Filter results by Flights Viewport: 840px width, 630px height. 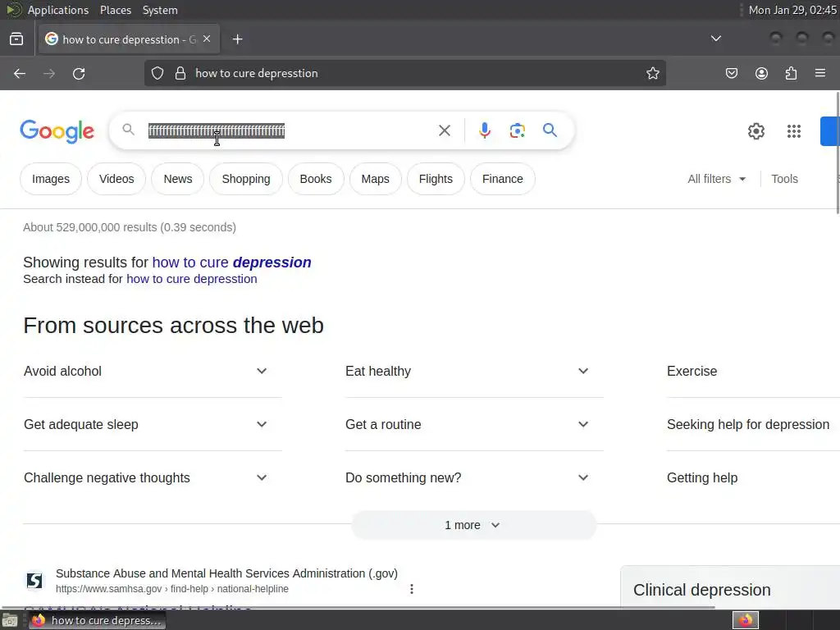click(436, 179)
